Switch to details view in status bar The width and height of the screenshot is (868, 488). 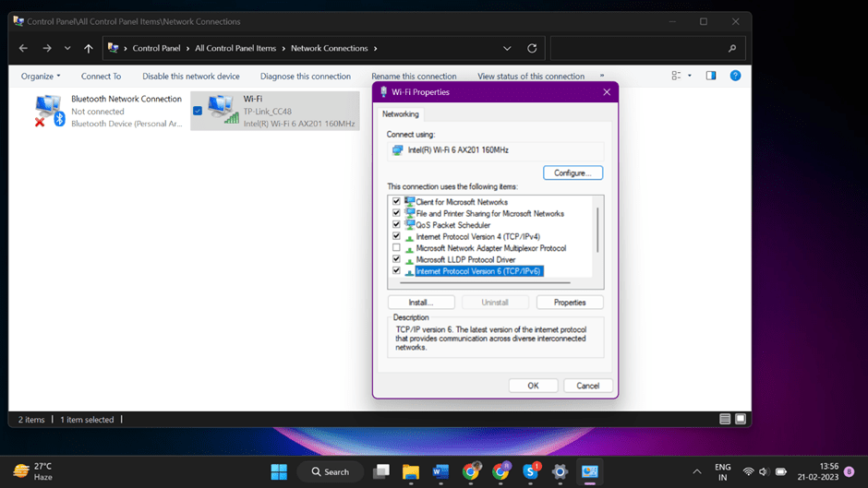pos(725,419)
